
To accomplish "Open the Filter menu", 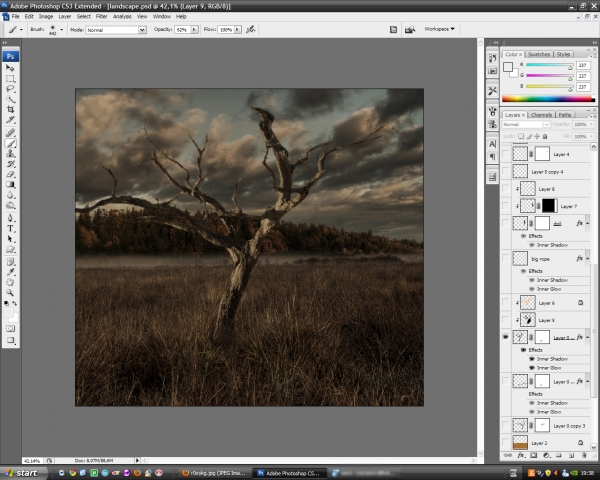I will [x=101, y=16].
